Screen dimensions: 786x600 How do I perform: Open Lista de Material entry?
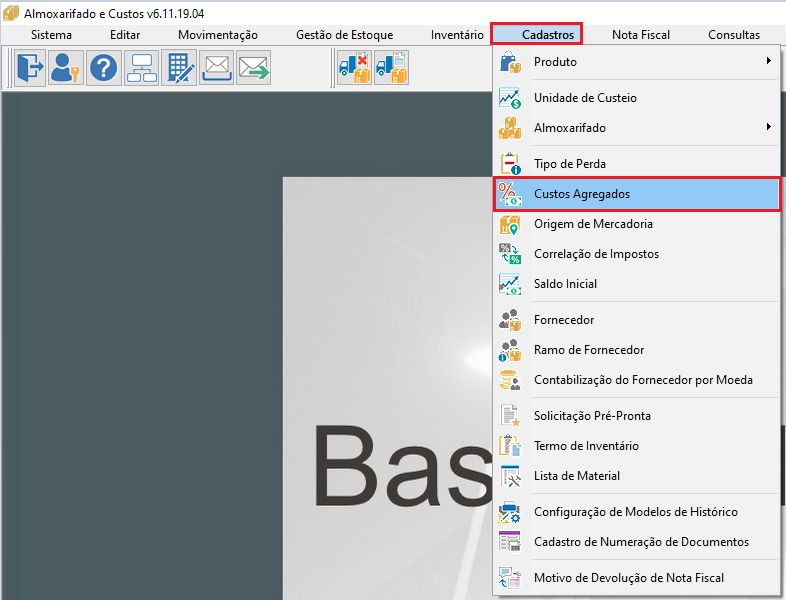pos(637,476)
